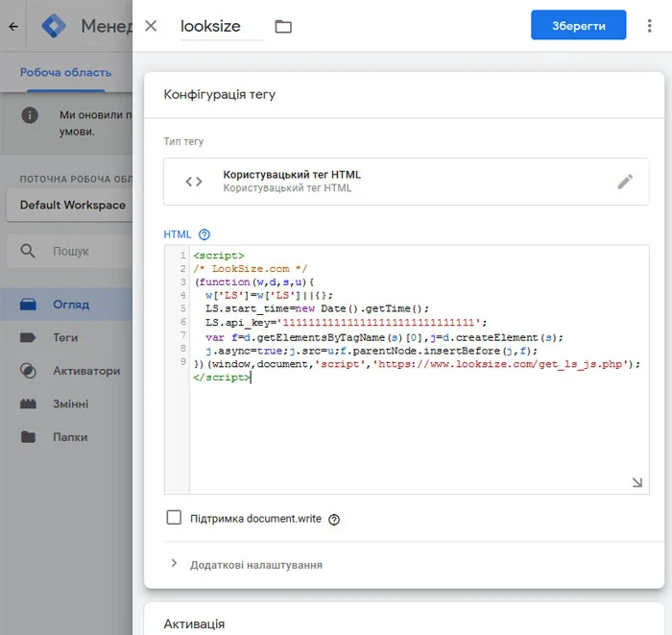Edit the looksize tag name field
The height and width of the screenshot is (635, 672).
click(221, 27)
